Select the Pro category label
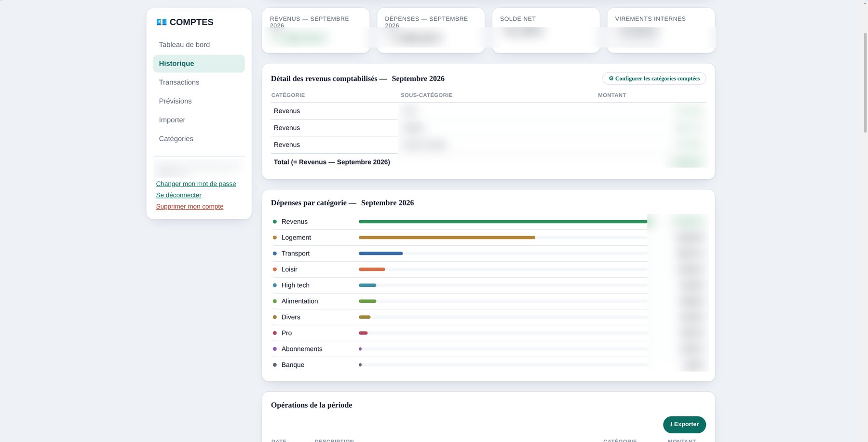This screenshot has height=442, width=868. pos(286,333)
